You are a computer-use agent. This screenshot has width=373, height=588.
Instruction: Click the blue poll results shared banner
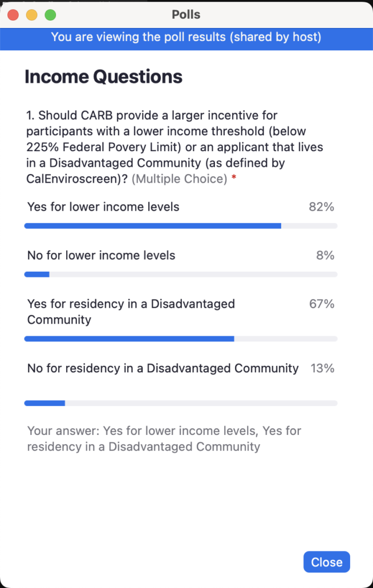(x=186, y=38)
